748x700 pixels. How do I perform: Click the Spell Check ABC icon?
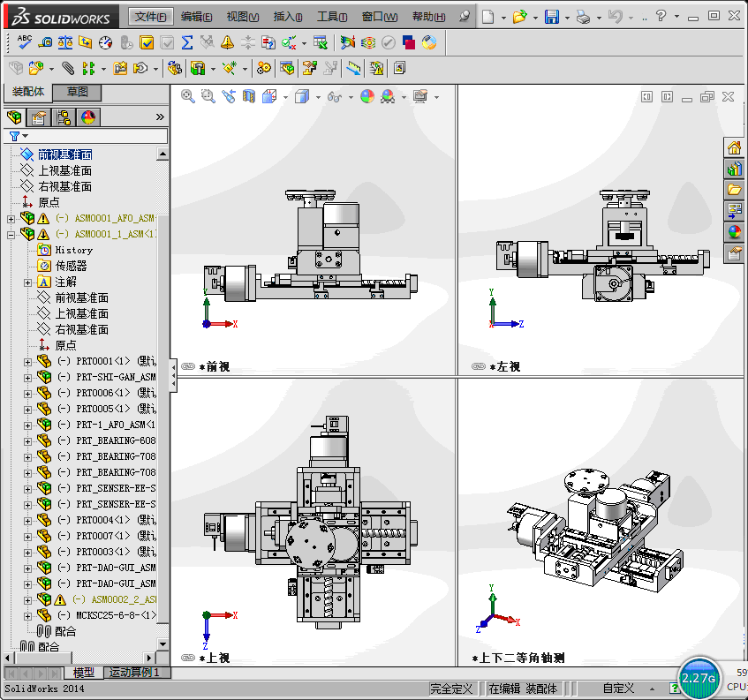click(x=25, y=41)
